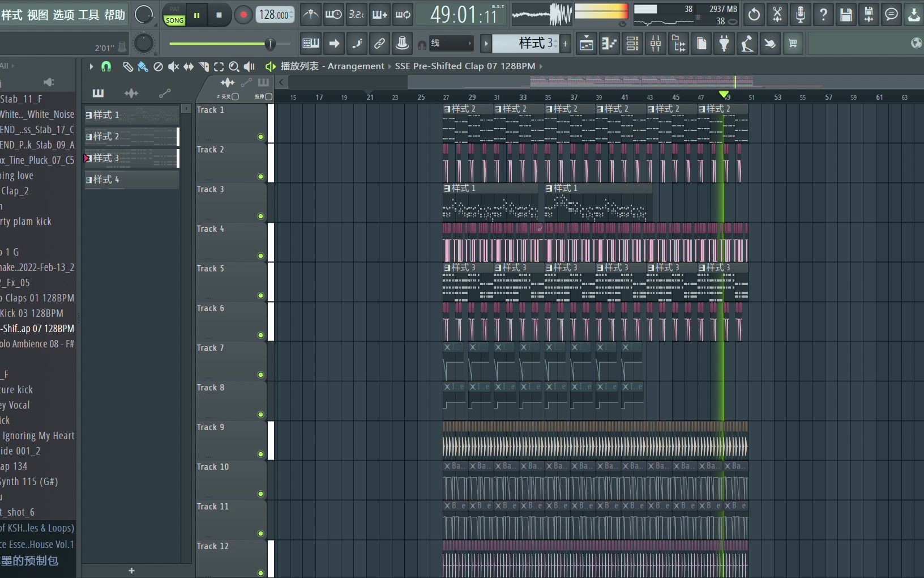Screen dimensions: 924x578
Task: Select the playlist mute tool
Action: click(173, 67)
